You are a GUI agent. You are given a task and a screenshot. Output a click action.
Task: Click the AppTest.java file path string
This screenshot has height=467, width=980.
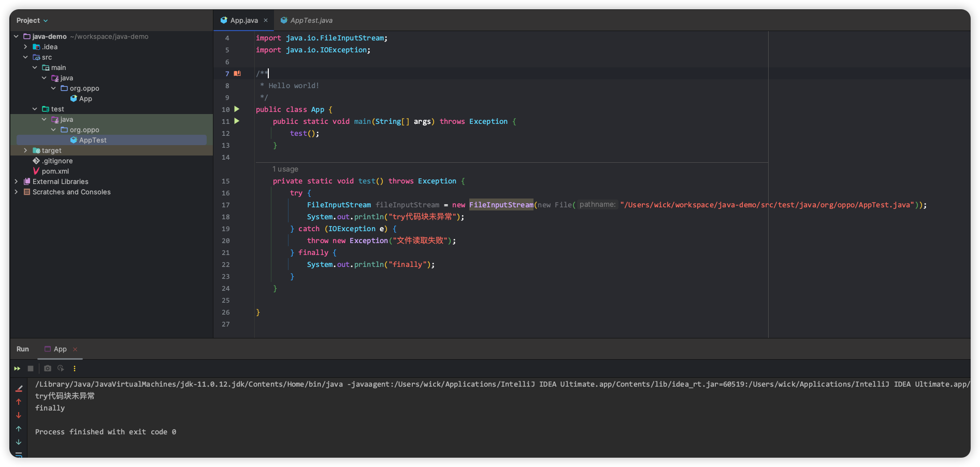(x=768, y=205)
